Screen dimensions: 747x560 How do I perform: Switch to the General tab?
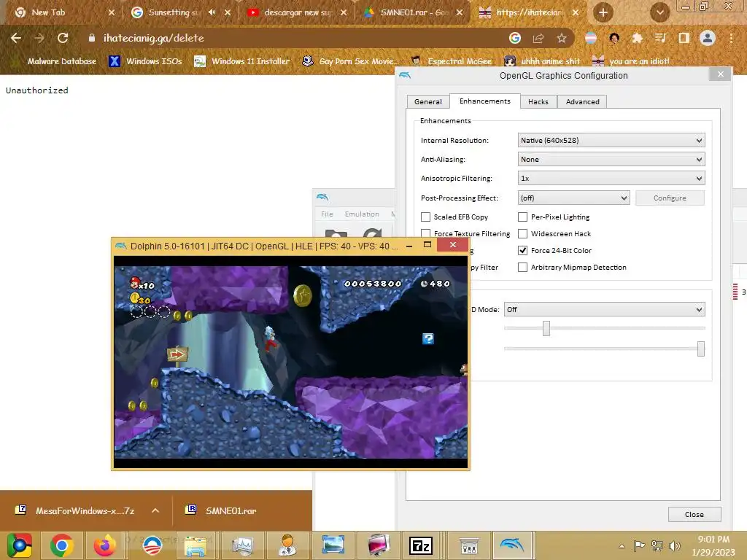coord(427,102)
